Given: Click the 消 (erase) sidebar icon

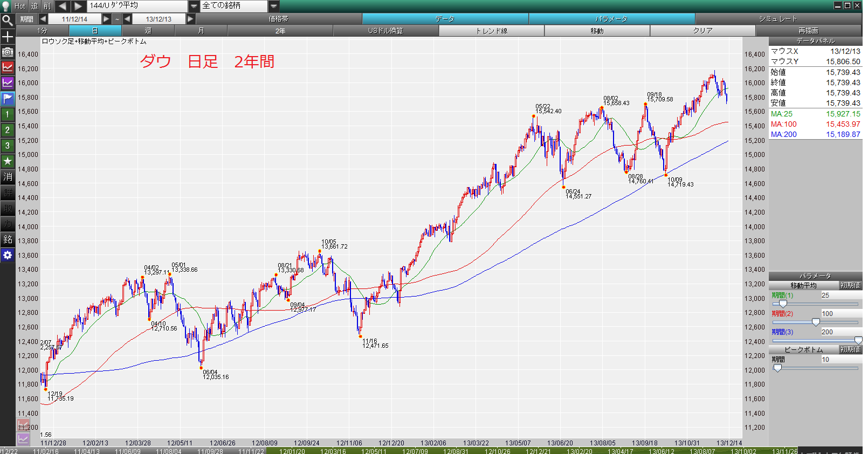Looking at the screenshot, I should 8,177.
